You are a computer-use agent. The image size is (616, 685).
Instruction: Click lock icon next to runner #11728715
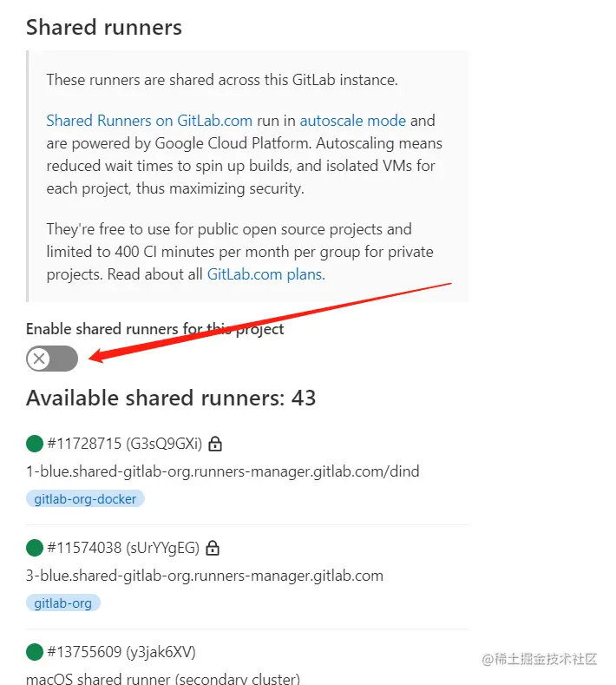tap(215, 444)
